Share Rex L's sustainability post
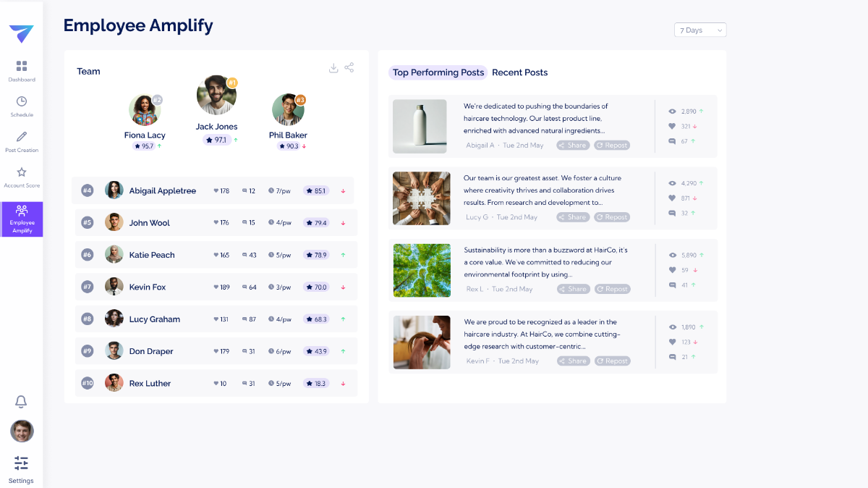Viewport: 868px width, 488px height. pos(573,289)
